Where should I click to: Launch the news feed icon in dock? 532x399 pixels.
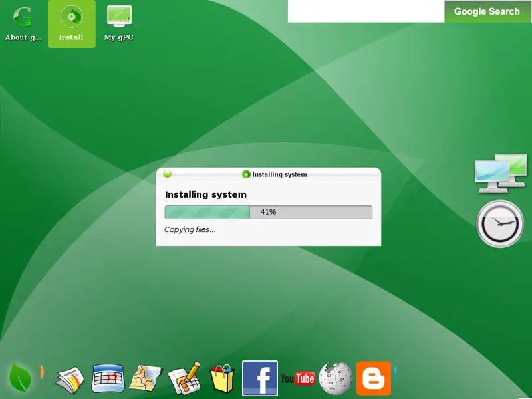[70, 380]
